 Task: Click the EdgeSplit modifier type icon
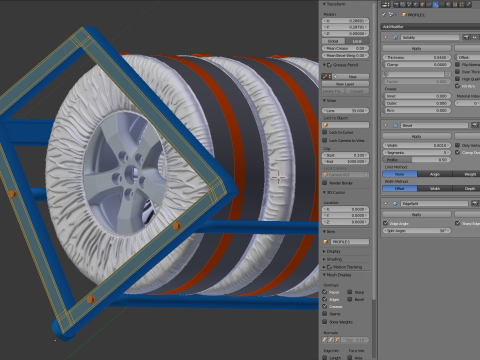(395, 203)
